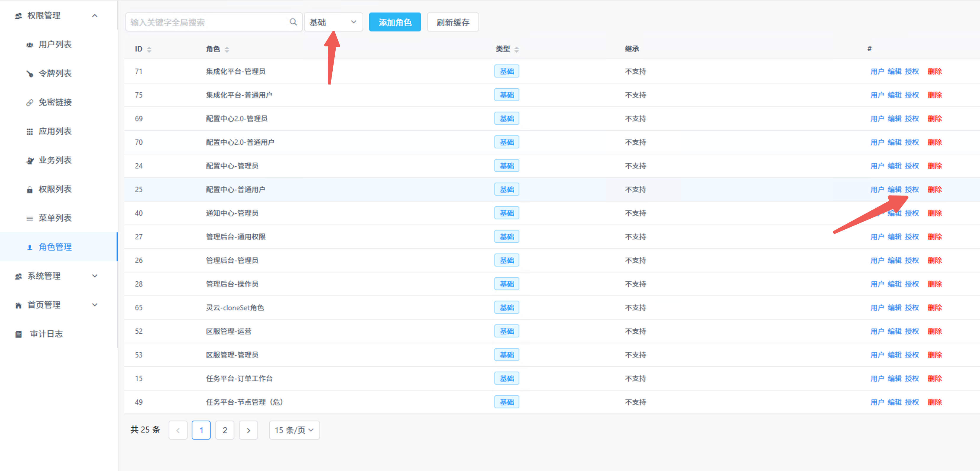Click ID cell 49
Screen dimensions: 980x471
pyautogui.click(x=138, y=402)
